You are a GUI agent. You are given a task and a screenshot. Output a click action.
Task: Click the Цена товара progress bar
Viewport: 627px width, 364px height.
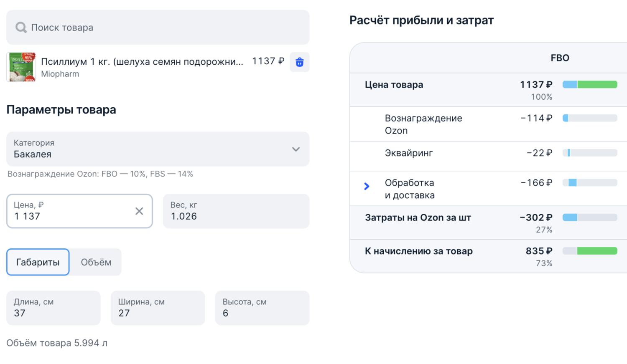tap(590, 85)
